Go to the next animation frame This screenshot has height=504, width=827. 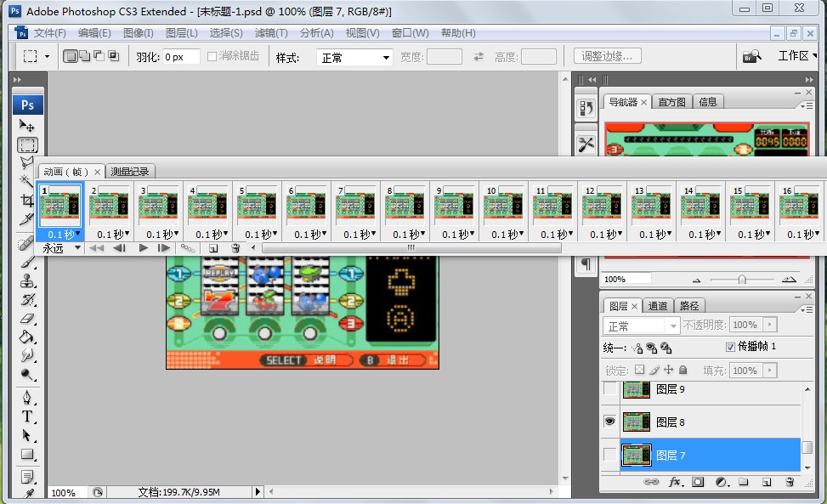coord(163,248)
